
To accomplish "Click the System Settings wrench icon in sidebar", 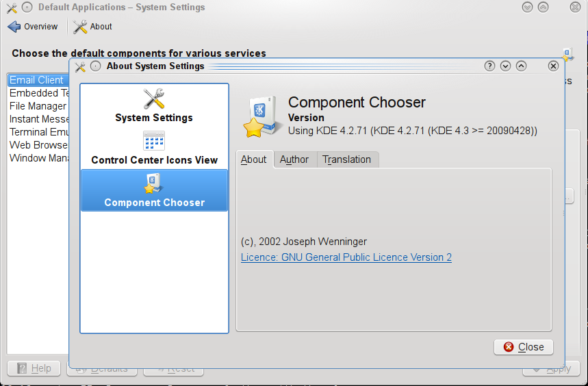I will point(154,99).
